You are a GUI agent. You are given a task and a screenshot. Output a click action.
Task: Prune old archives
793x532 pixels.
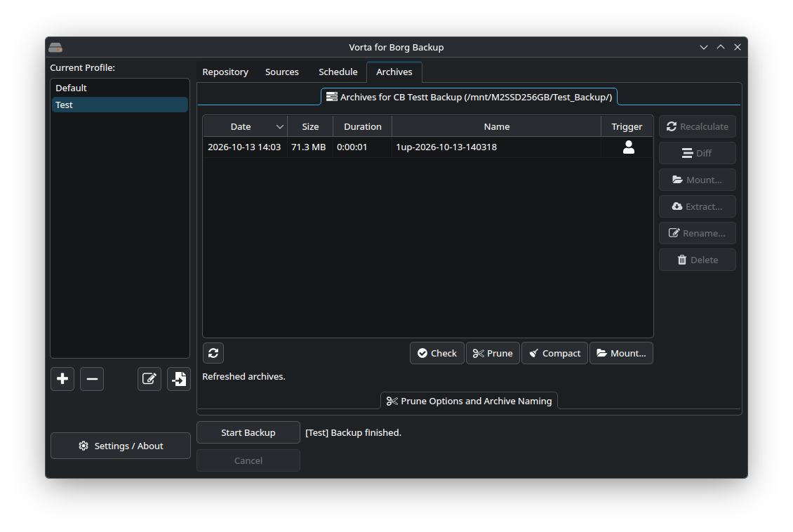click(x=493, y=353)
